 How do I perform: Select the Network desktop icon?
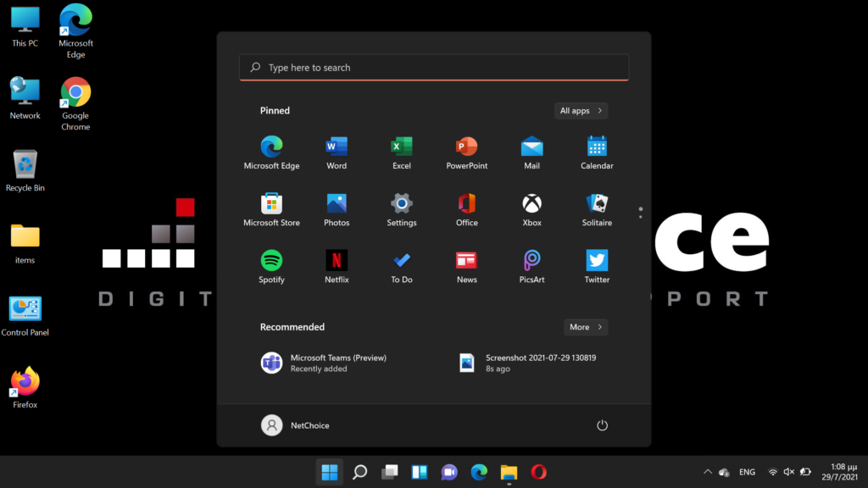[x=25, y=98]
